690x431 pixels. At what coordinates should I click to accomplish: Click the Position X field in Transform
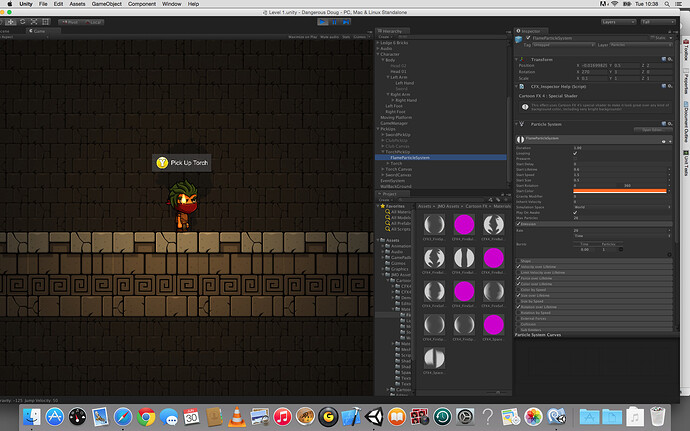[x=594, y=66]
